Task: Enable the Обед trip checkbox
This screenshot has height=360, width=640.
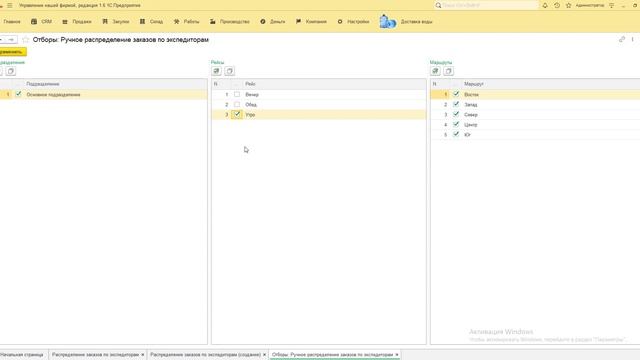Action: pos(237,104)
